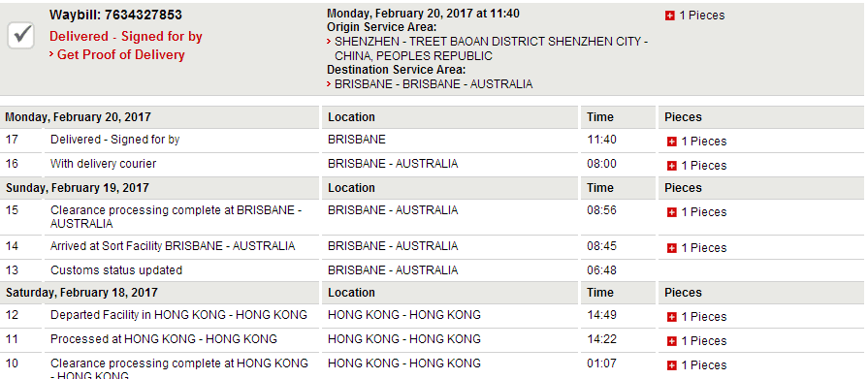Click the 1 Pieces label on row 17
Viewport: 868px width, 379px height.
[703, 142]
